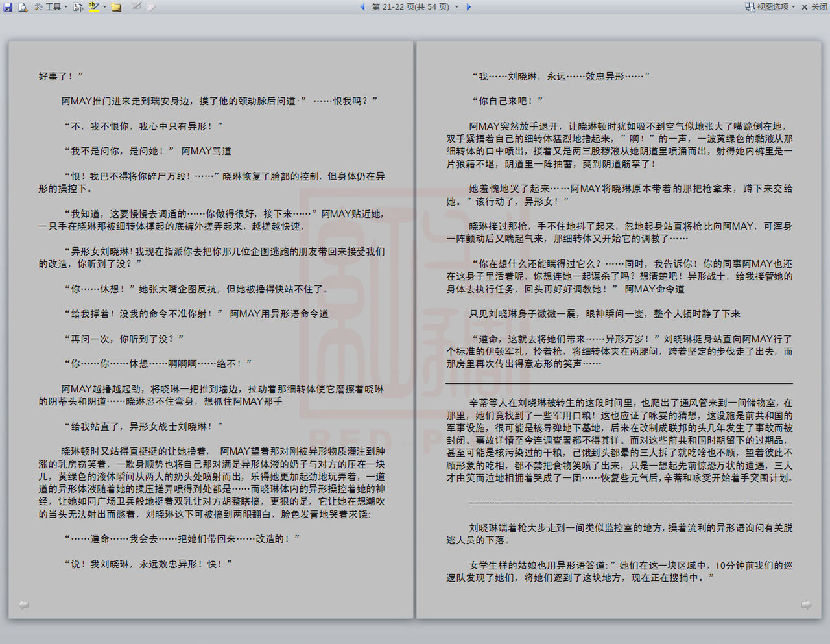Open Print Preview from the toolbar
830x644 pixels.
[x=23, y=7]
